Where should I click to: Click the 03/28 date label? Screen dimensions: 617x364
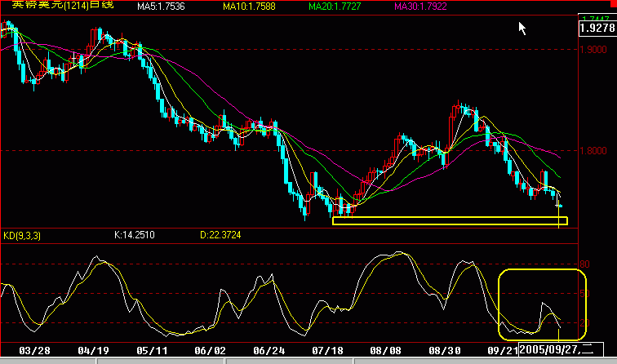tap(34, 350)
